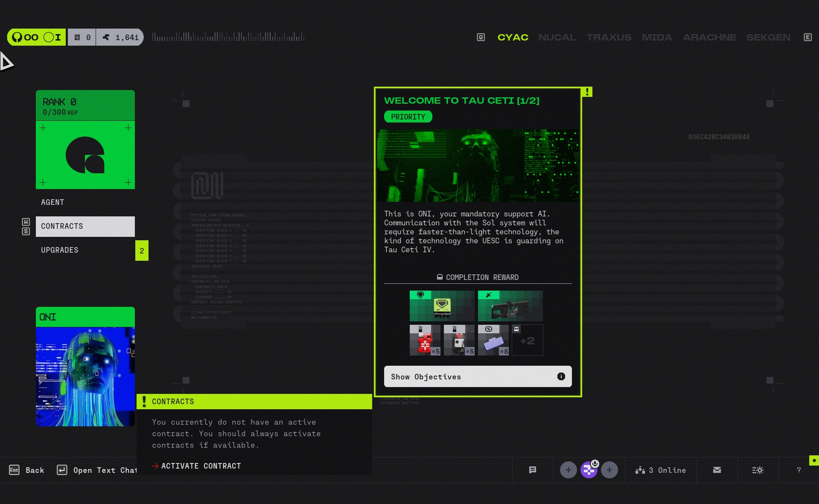819x504 pixels.
Task: Open the CYAC faction tab
Action: tap(513, 38)
